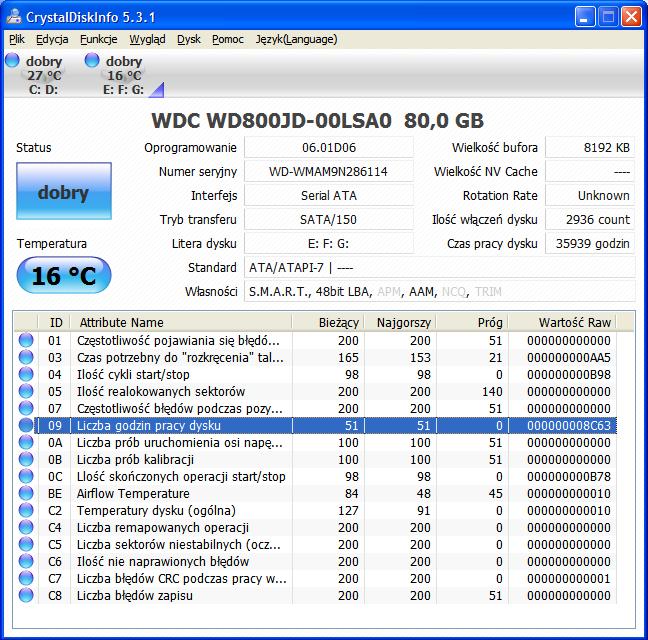This screenshot has width=648, height=640.
Task: Click the raw value 0000000000AA5
Action: 569,357
